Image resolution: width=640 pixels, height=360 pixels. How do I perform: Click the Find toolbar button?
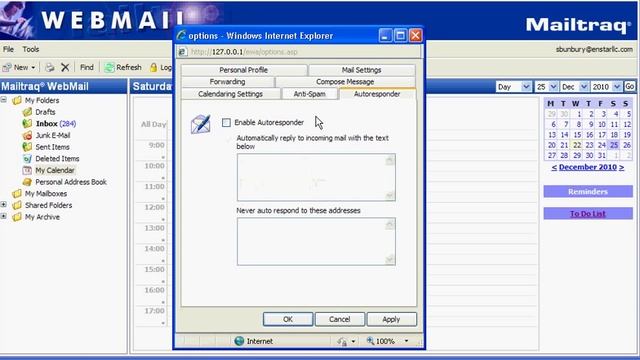pos(87,67)
